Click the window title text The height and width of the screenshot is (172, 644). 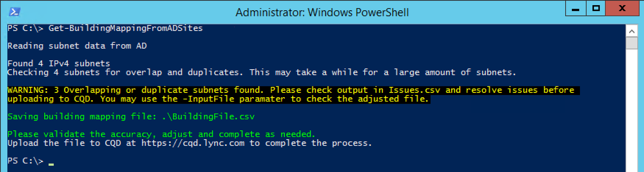click(x=322, y=12)
